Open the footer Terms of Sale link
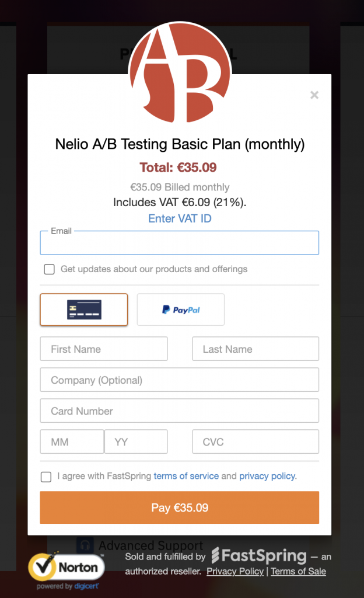 click(x=298, y=571)
